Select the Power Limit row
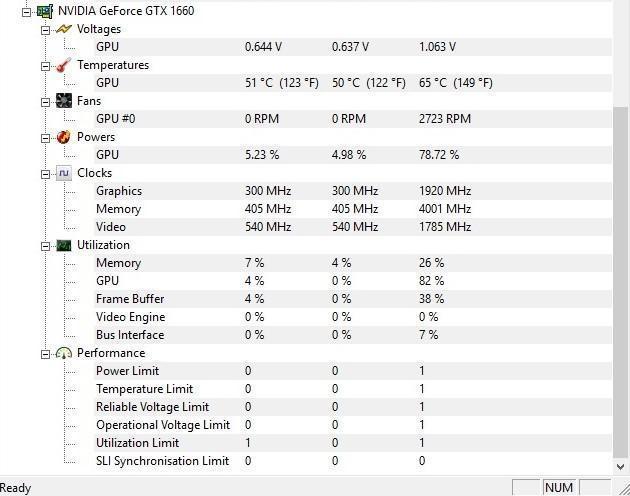Image resolution: width=630 pixels, height=496 pixels. point(353,371)
